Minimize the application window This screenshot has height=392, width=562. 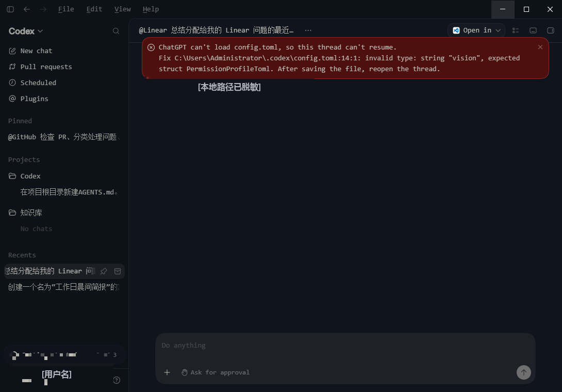coord(503,9)
